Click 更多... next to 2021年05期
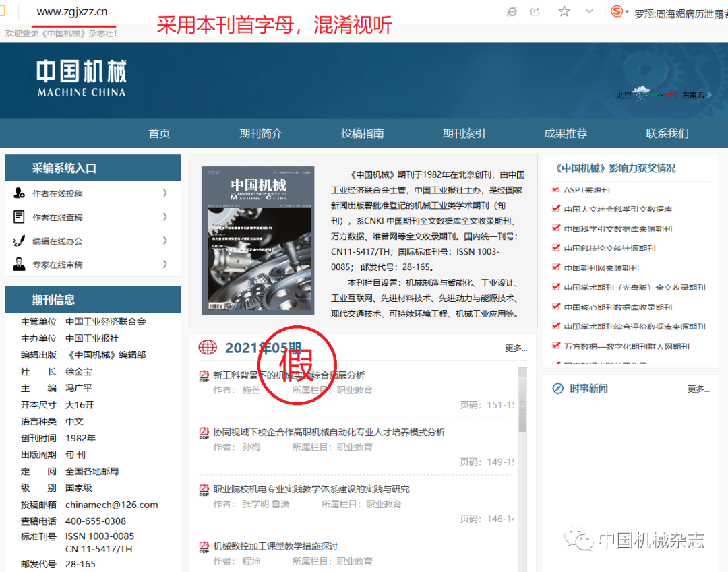This screenshot has width=728, height=572. click(516, 348)
